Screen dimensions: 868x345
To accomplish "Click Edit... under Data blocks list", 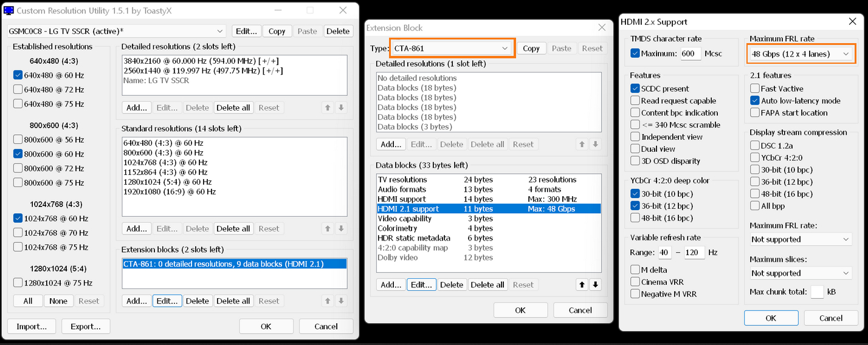I will point(421,284).
